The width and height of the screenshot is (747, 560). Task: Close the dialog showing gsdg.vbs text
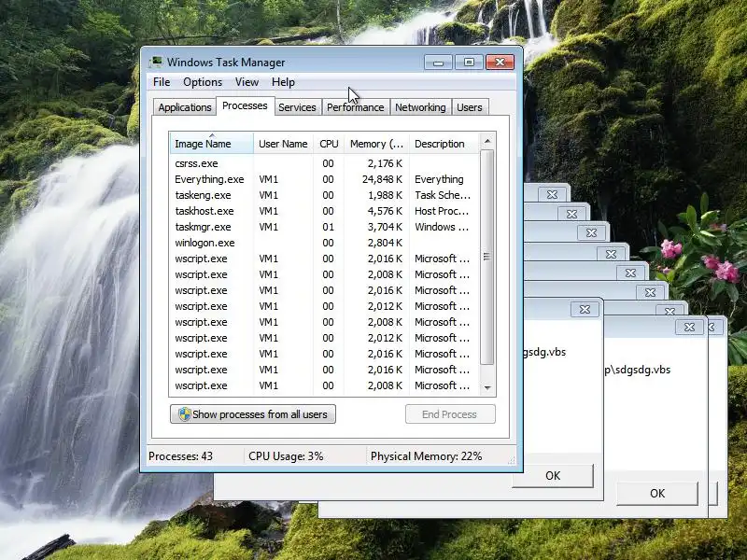click(x=585, y=310)
